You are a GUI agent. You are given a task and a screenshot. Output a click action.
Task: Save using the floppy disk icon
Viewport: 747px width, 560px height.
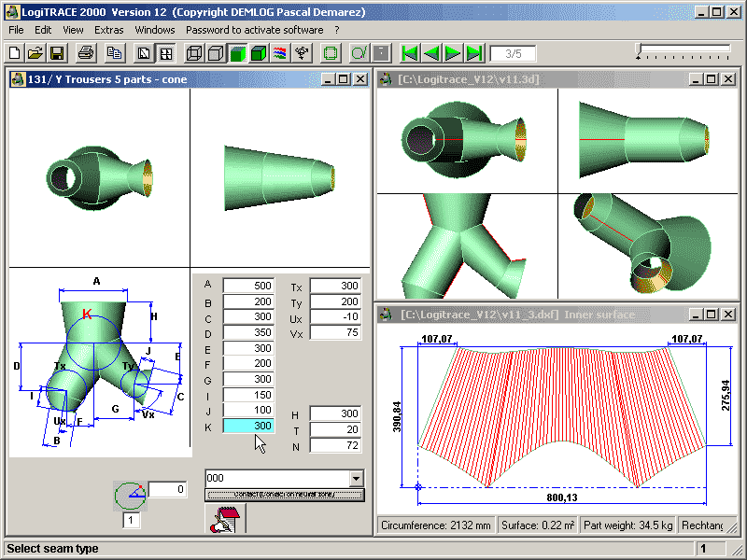57,53
